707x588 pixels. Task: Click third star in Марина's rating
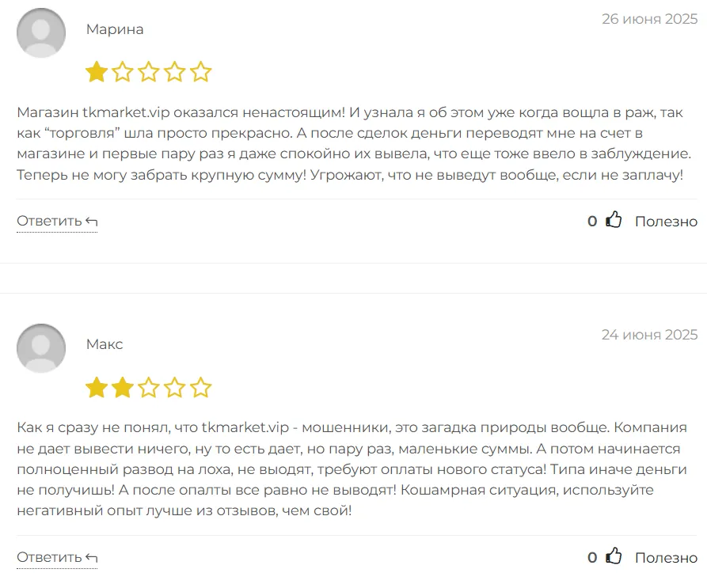tap(149, 73)
